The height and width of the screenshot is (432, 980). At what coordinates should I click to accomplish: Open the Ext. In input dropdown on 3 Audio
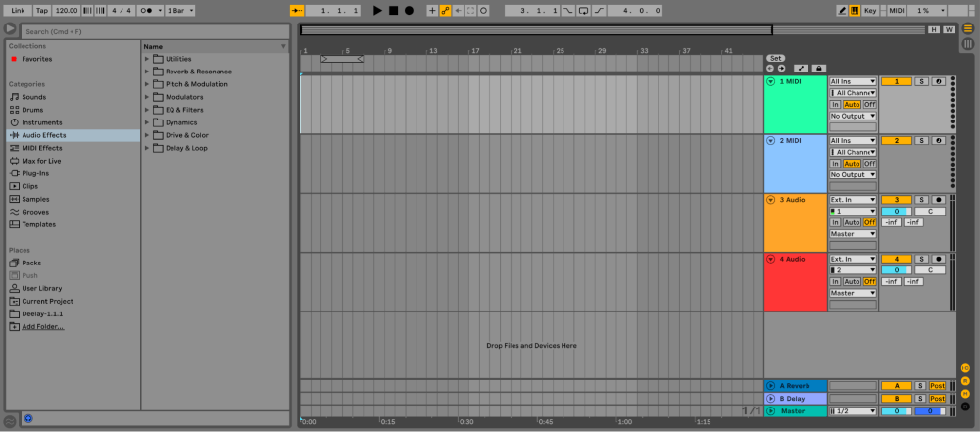coord(853,200)
